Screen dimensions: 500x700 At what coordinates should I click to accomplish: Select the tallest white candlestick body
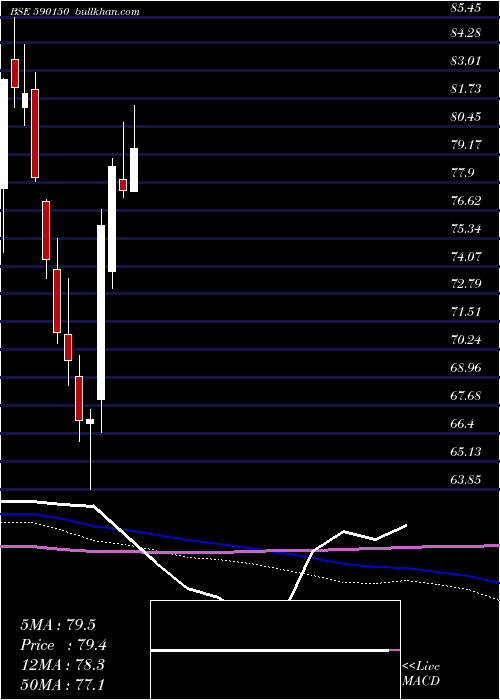click(101, 312)
